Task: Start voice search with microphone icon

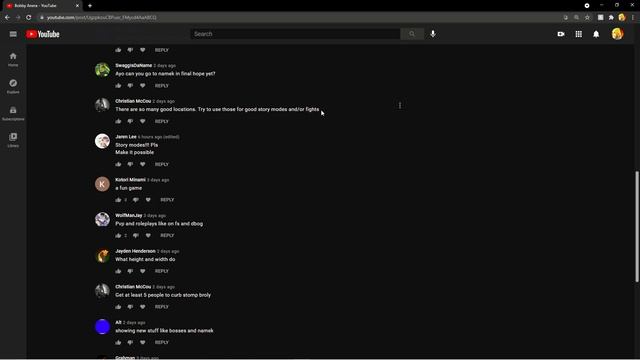Action: pos(433,34)
